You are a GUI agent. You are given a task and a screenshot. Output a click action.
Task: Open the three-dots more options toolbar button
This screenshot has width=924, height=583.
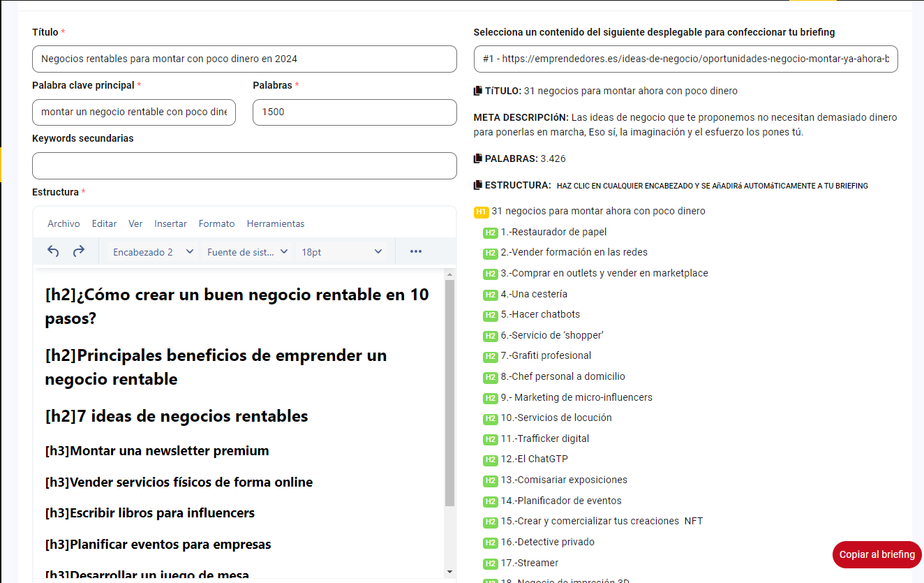[x=416, y=251]
